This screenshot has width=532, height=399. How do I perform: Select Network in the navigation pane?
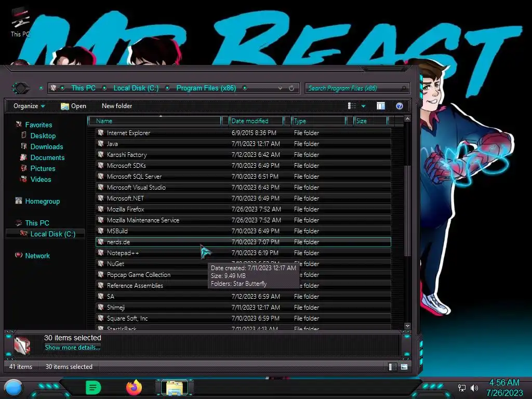click(37, 256)
